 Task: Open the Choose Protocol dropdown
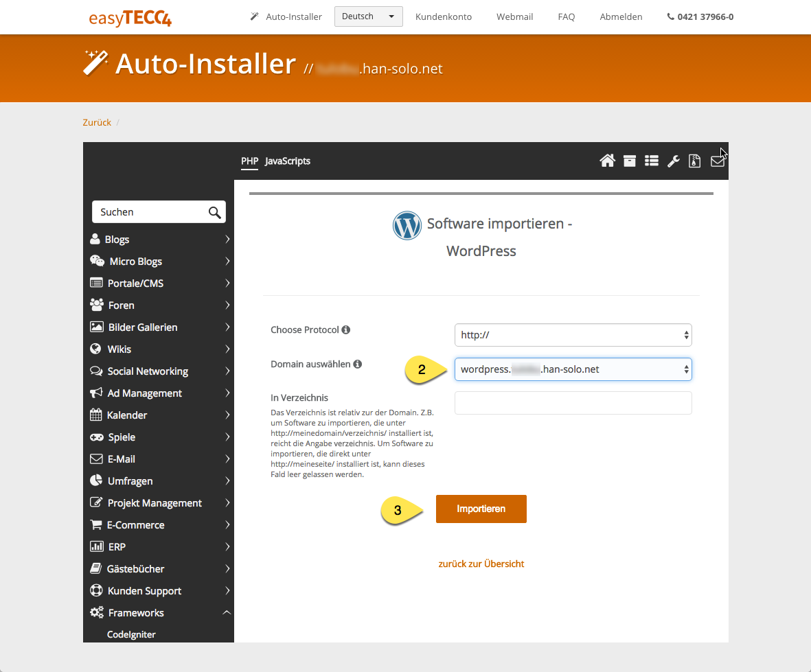pyautogui.click(x=573, y=335)
